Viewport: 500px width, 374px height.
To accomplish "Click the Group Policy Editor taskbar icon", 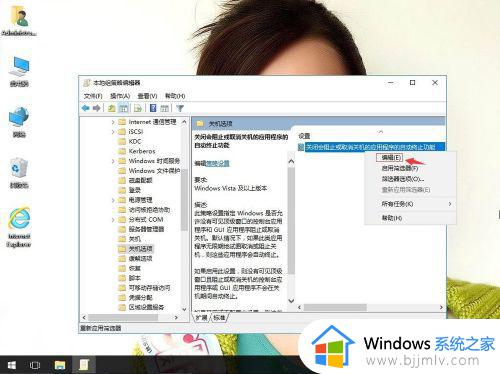I will click(83, 365).
